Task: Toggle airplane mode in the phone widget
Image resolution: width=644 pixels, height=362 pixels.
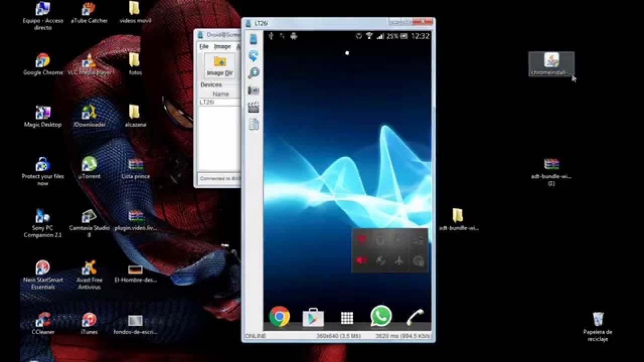Action: (399, 260)
